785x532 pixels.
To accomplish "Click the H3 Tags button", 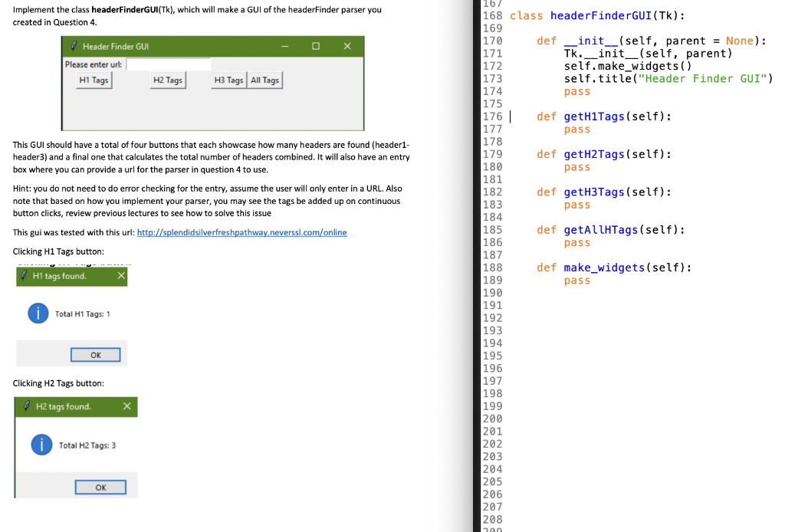I will [228, 79].
